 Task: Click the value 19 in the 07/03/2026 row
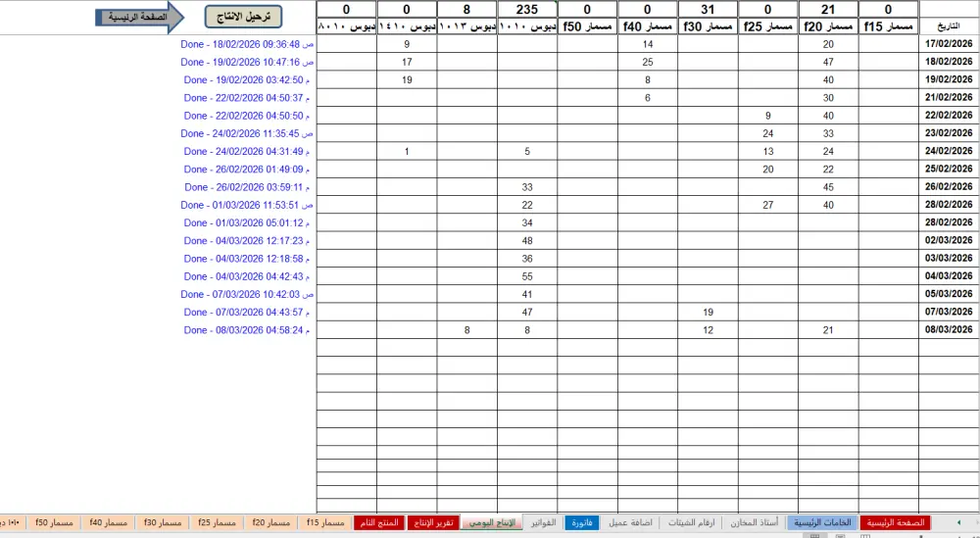pos(708,312)
